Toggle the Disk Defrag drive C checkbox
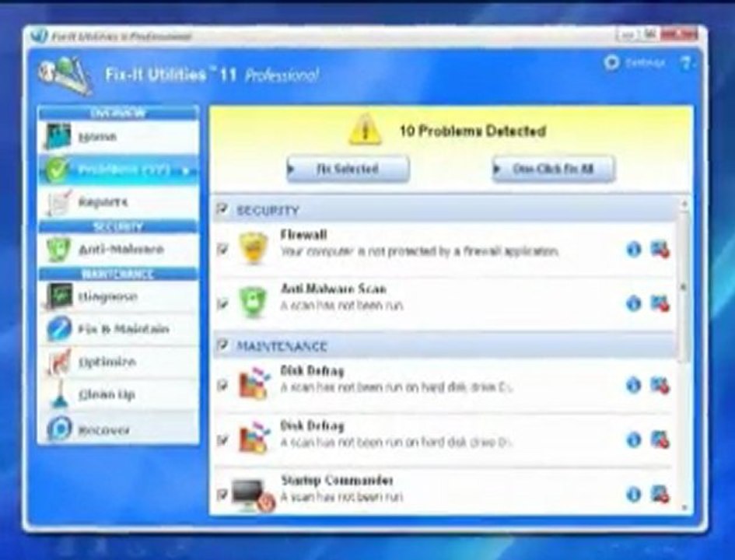Viewport: 735px width, 560px height. 222,385
